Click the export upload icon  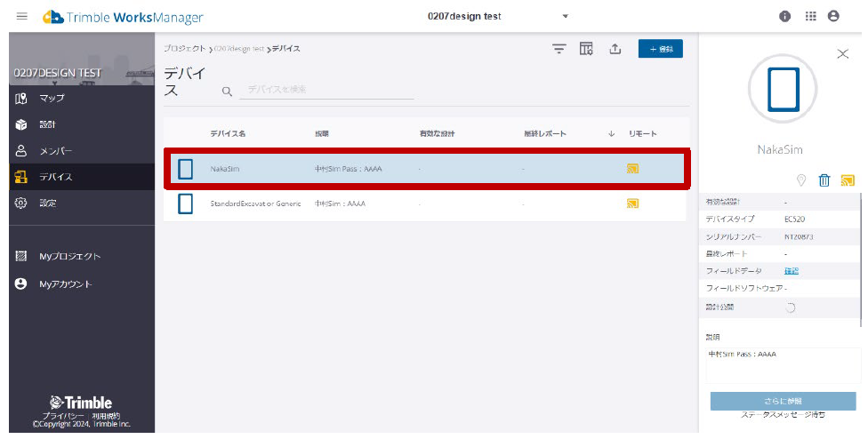[615, 49]
